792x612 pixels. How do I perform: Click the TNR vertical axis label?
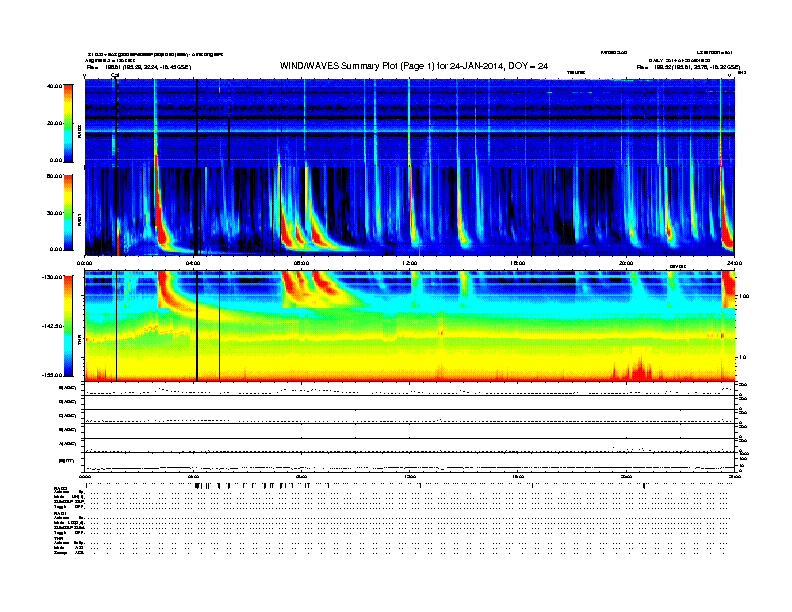coord(79,342)
